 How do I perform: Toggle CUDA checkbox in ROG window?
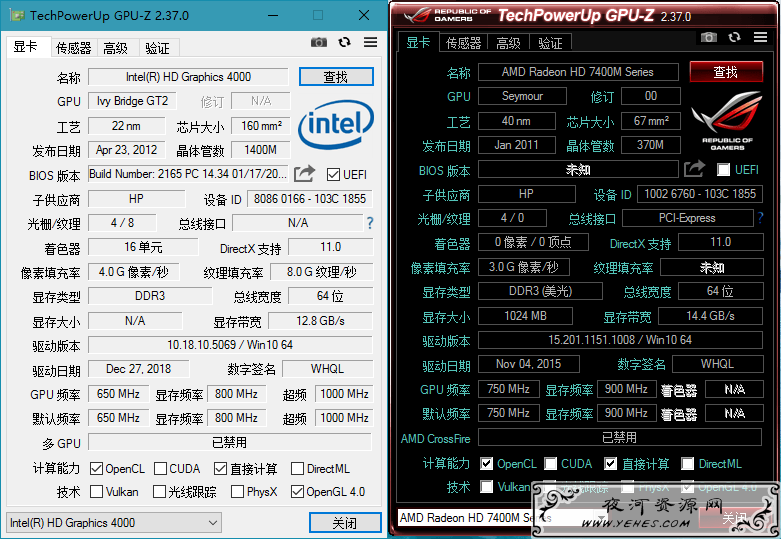click(550, 464)
